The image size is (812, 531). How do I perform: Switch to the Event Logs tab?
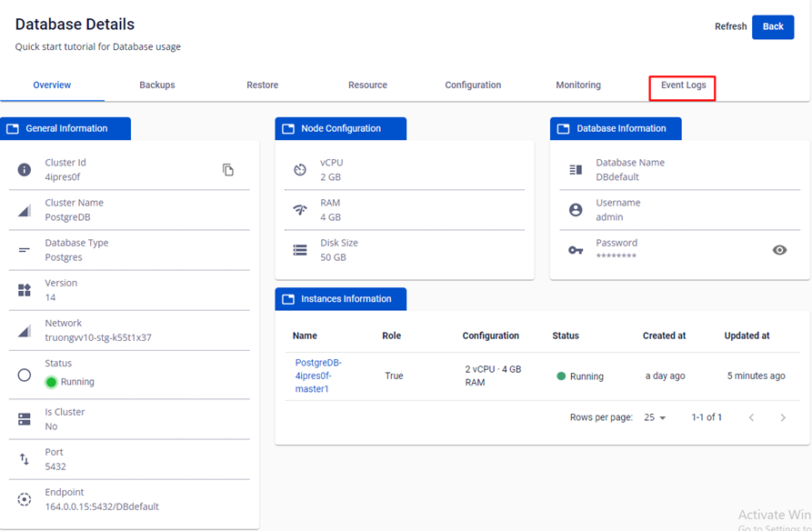pos(683,85)
